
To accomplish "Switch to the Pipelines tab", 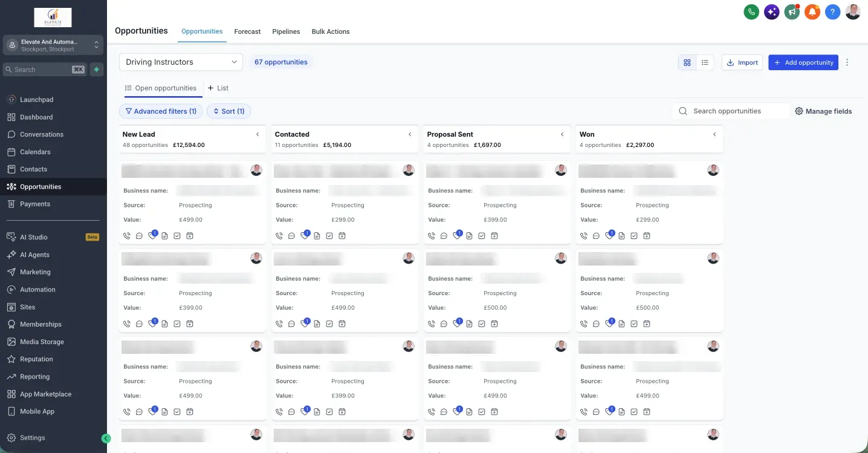I will [x=286, y=31].
